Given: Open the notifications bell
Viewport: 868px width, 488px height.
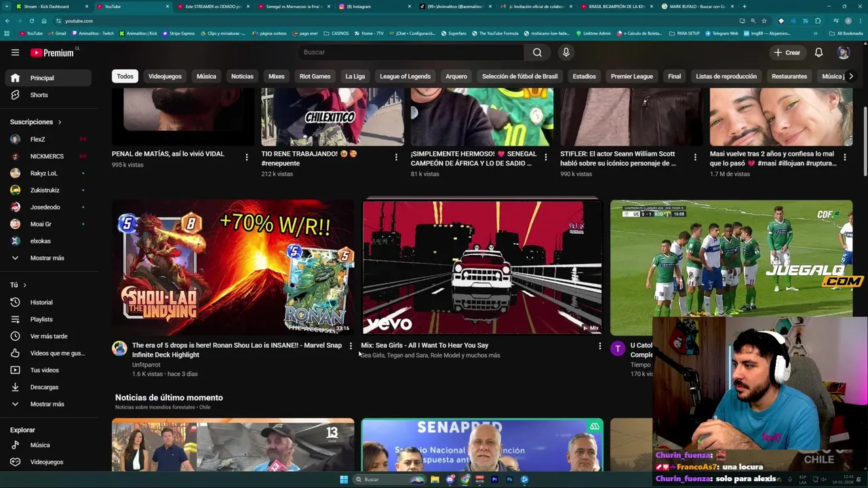Looking at the screenshot, I should (818, 52).
